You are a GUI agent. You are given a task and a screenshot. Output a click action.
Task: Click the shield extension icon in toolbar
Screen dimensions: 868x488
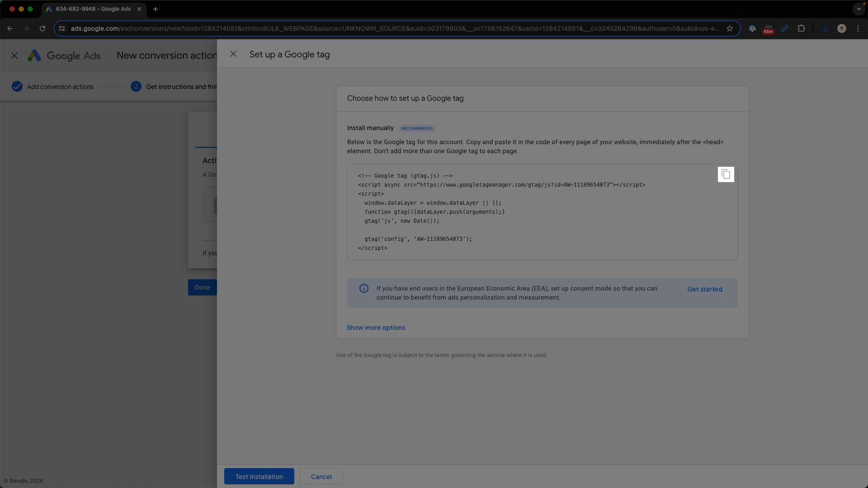click(752, 28)
